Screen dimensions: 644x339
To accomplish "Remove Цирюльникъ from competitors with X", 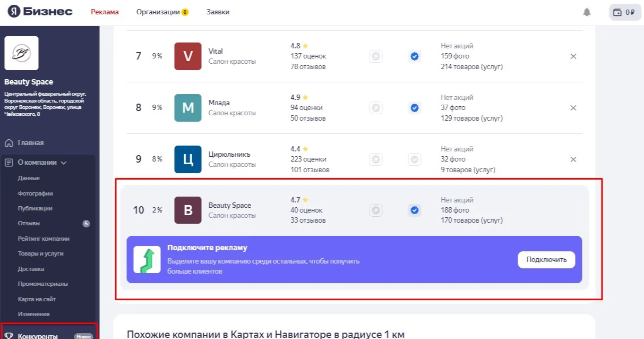I will click(573, 159).
